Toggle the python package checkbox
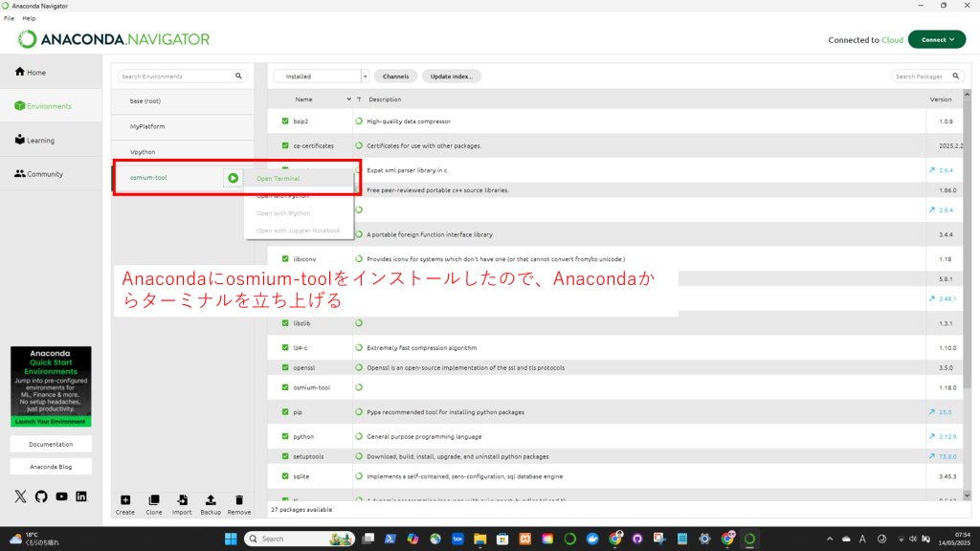The width and height of the screenshot is (980, 551). coord(285,436)
